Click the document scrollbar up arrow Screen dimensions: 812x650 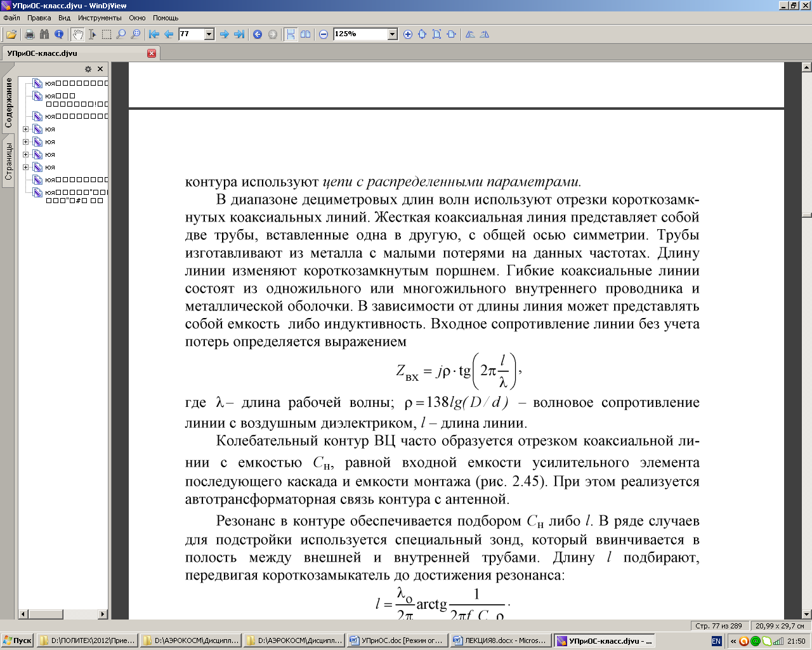click(807, 67)
